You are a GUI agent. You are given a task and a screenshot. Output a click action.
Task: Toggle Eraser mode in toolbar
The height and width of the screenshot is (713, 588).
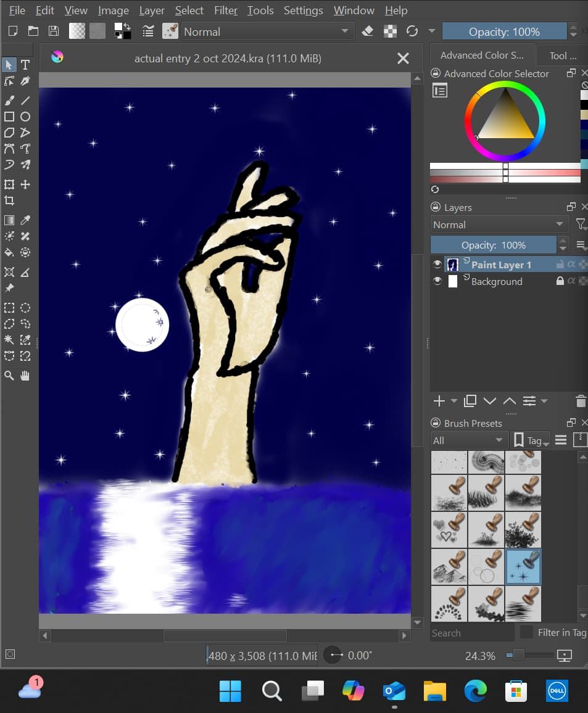pyautogui.click(x=368, y=31)
